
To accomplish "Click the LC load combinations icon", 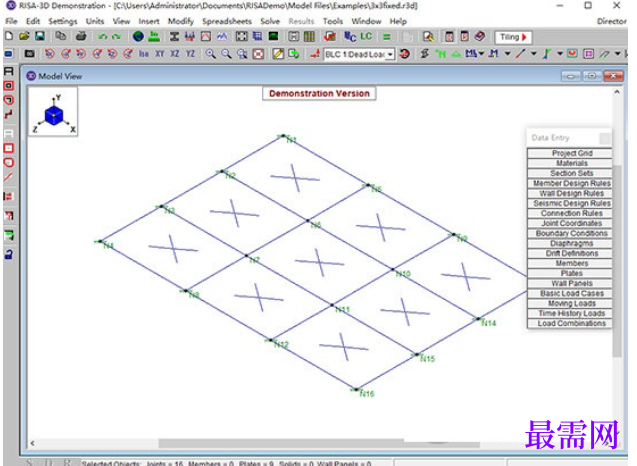I will coord(366,37).
